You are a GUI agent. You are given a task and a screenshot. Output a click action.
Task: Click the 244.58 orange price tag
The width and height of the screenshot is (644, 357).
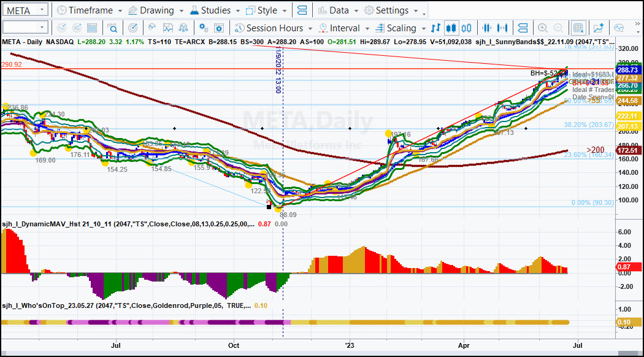tap(627, 101)
